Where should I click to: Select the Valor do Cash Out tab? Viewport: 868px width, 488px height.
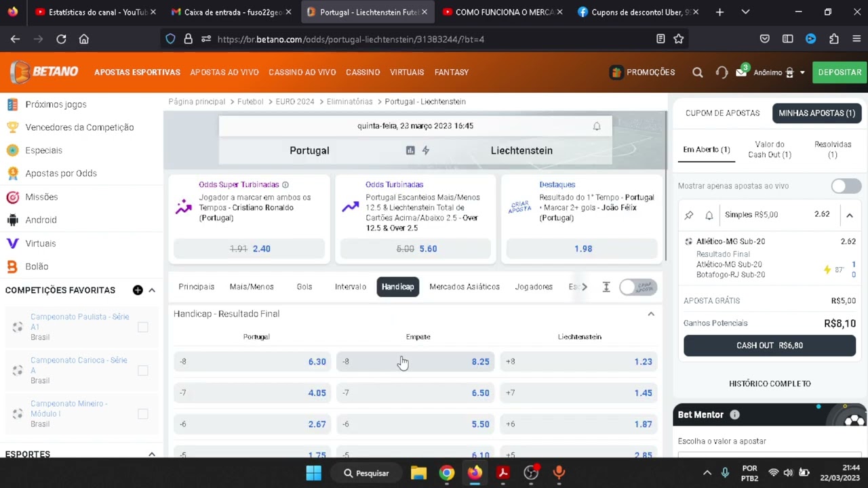[x=770, y=150]
